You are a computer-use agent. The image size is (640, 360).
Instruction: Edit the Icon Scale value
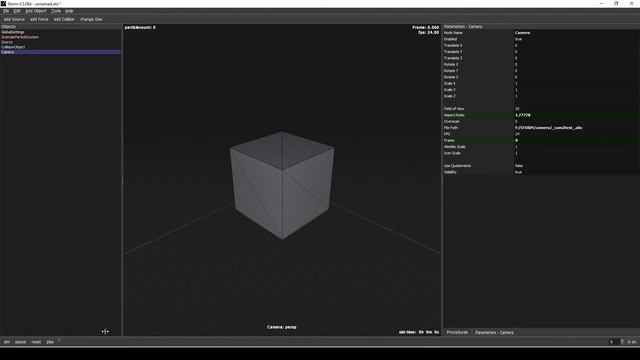577,153
